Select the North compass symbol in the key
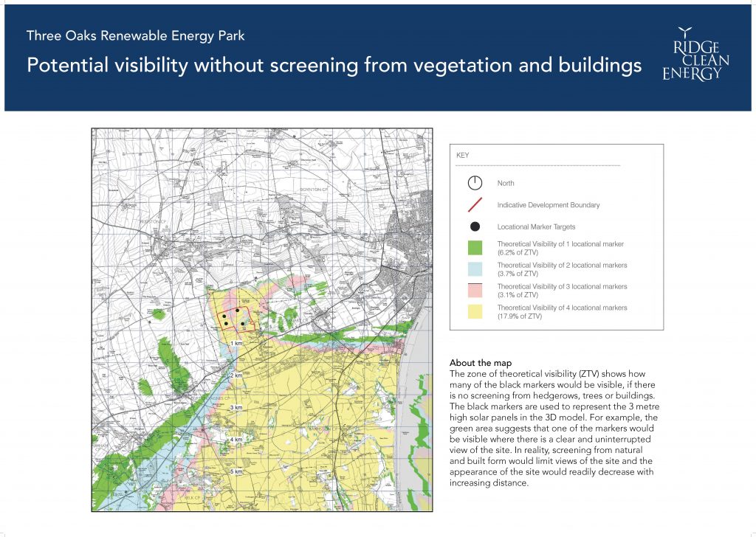 coord(475,183)
